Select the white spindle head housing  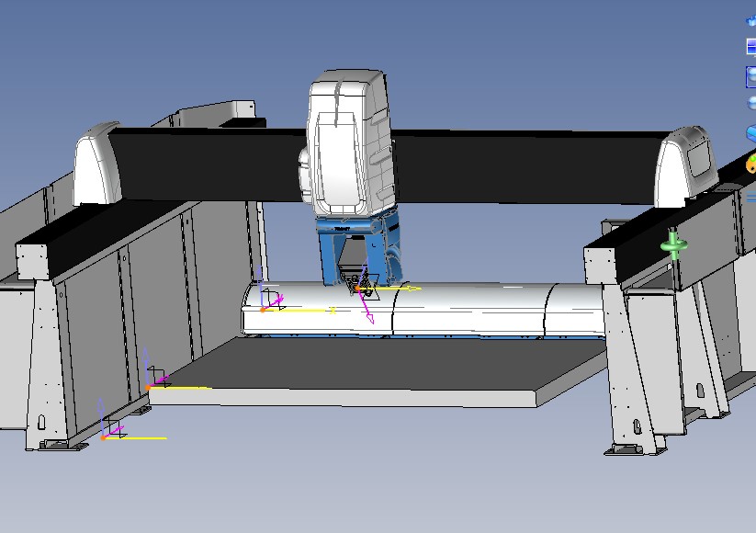click(348, 142)
